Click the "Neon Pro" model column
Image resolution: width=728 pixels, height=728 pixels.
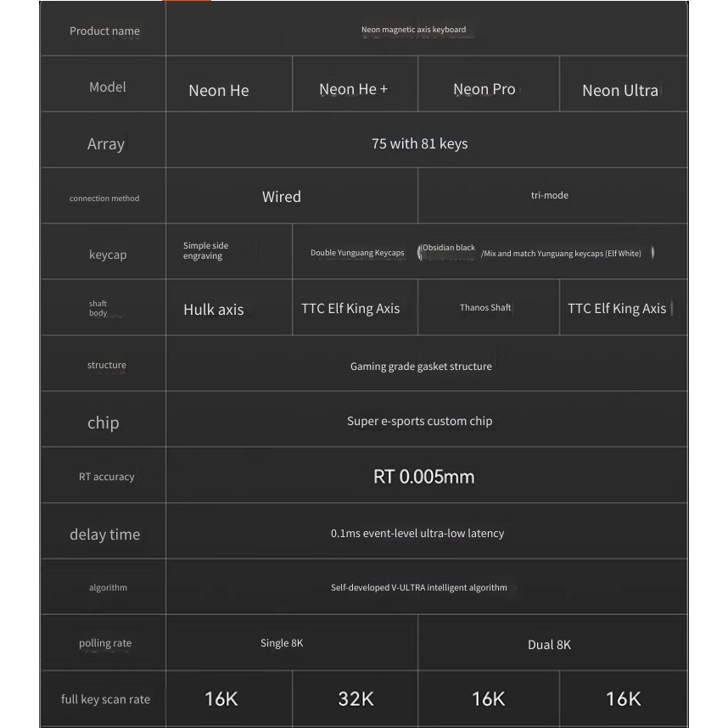coord(484,89)
